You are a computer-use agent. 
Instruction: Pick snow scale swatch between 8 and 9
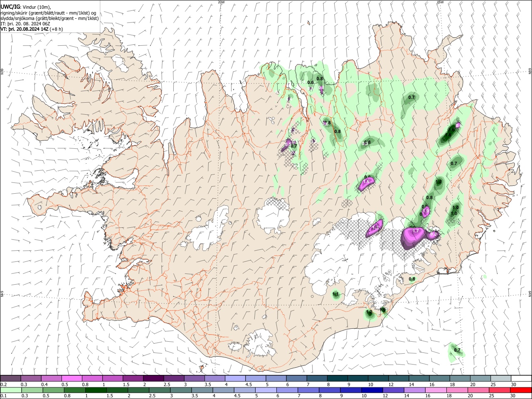337,378
